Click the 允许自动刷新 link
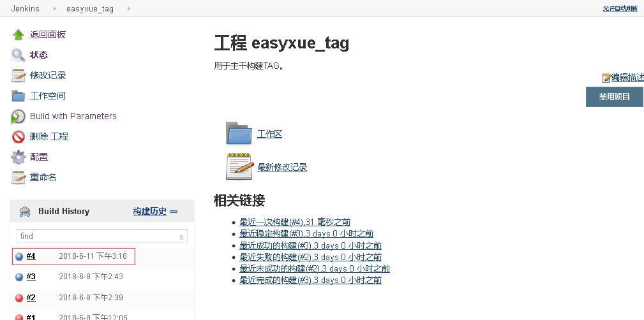644x320 pixels. [620, 8]
